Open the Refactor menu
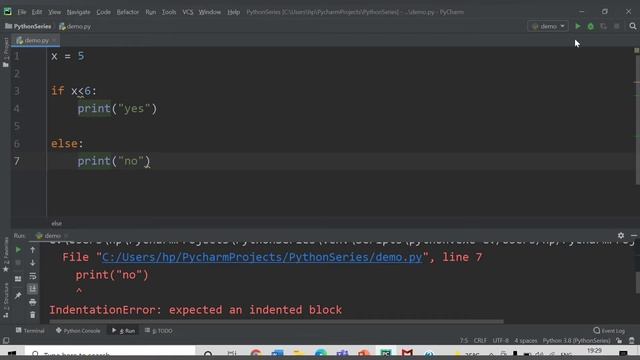Screen dimensions: 640x360 [127, 12]
